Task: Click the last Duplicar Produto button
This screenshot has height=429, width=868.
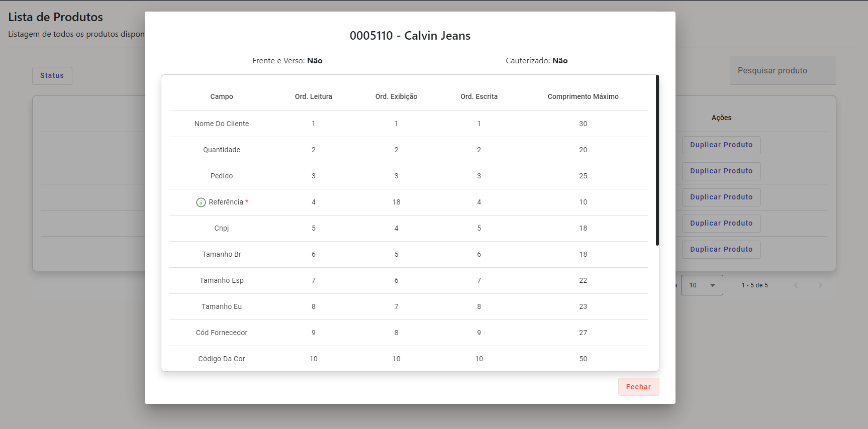Action: point(721,250)
